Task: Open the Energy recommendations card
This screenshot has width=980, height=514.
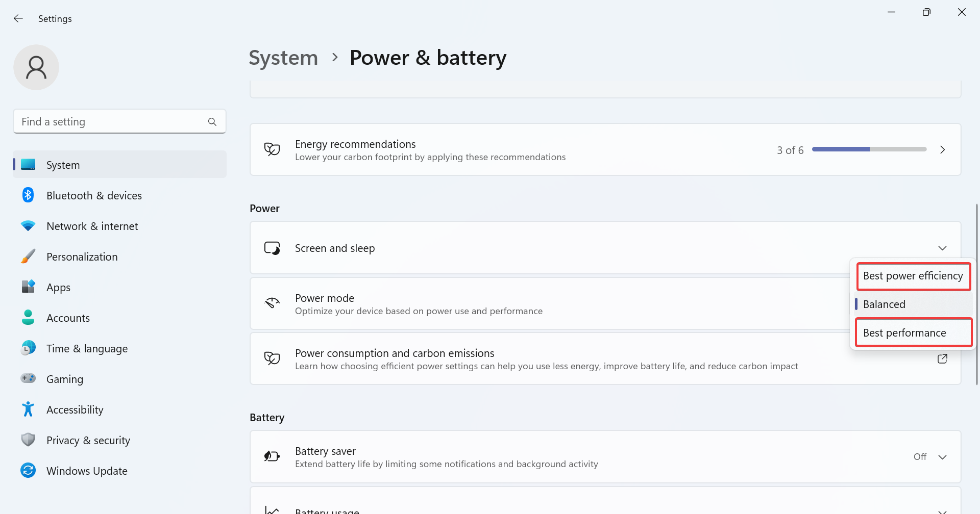Action: tap(605, 149)
